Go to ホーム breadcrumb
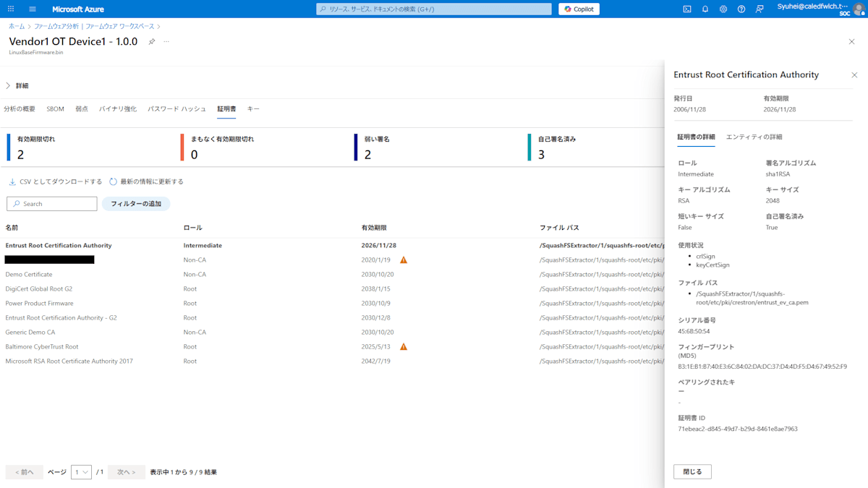This screenshot has height=488, width=868. [x=17, y=26]
